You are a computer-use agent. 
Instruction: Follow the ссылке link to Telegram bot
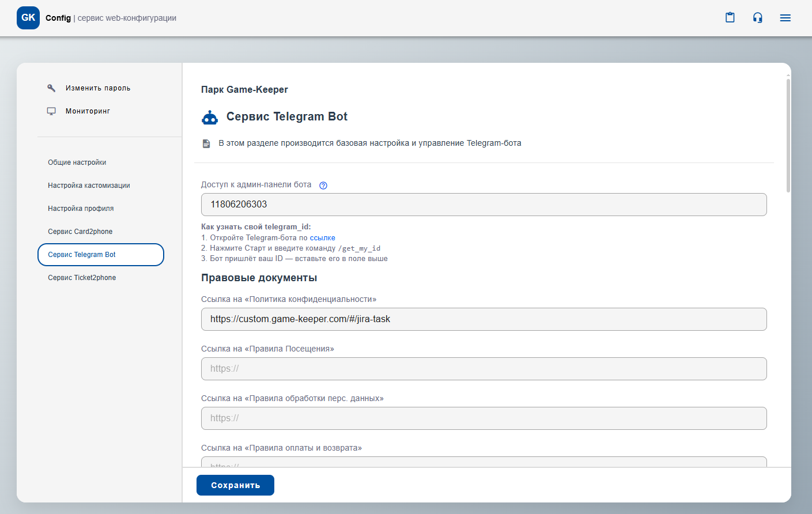tap(323, 238)
